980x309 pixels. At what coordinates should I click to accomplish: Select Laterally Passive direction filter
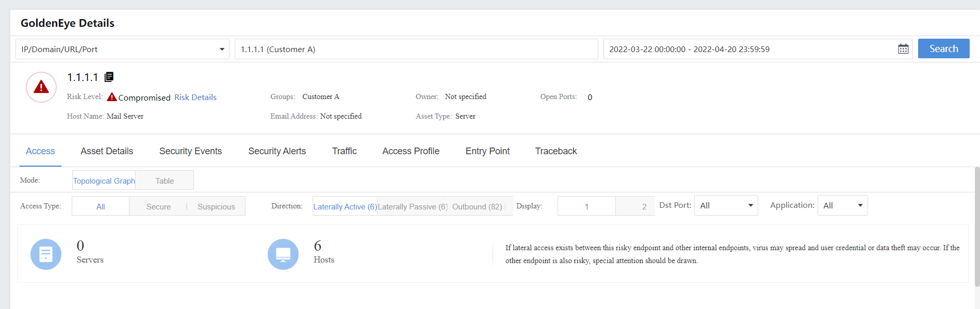[x=412, y=206]
